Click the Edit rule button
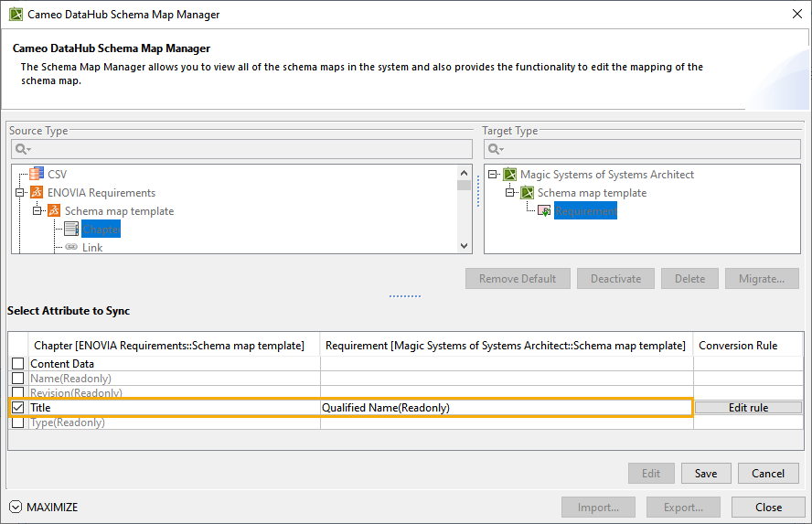This screenshot has width=812, height=524. coord(747,408)
